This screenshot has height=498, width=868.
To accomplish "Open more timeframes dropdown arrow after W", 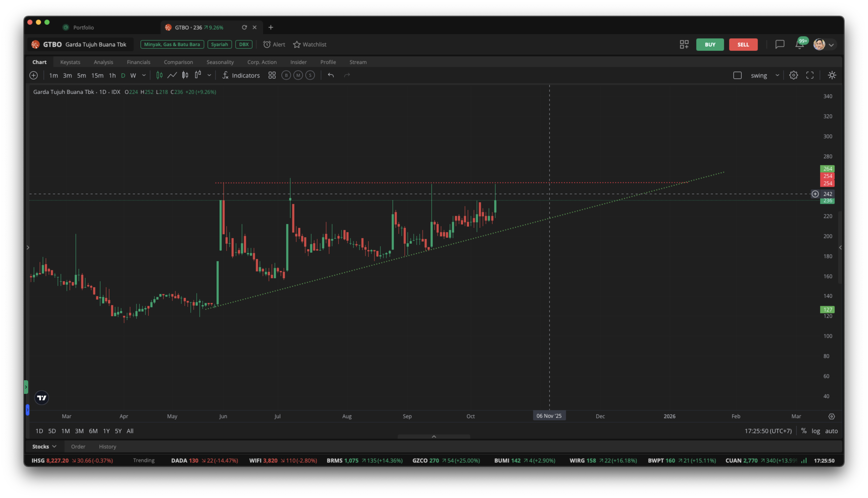I will pyautogui.click(x=144, y=75).
